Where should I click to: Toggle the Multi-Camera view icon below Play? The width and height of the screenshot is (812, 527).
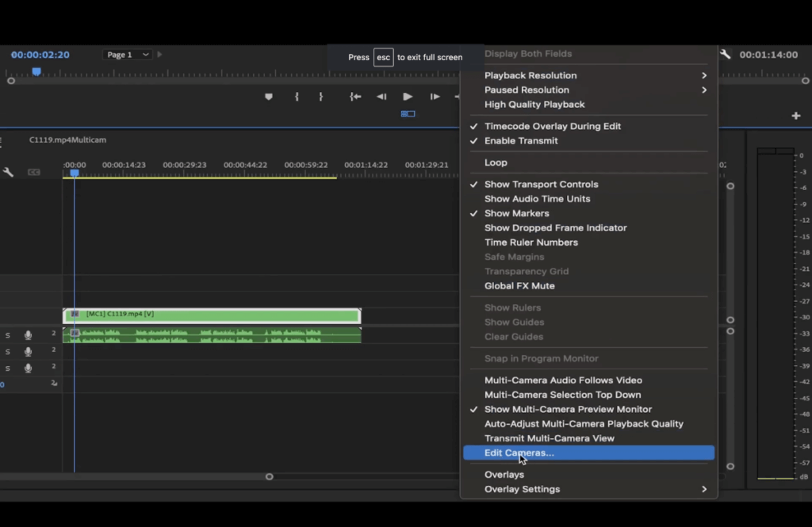pyautogui.click(x=408, y=114)
